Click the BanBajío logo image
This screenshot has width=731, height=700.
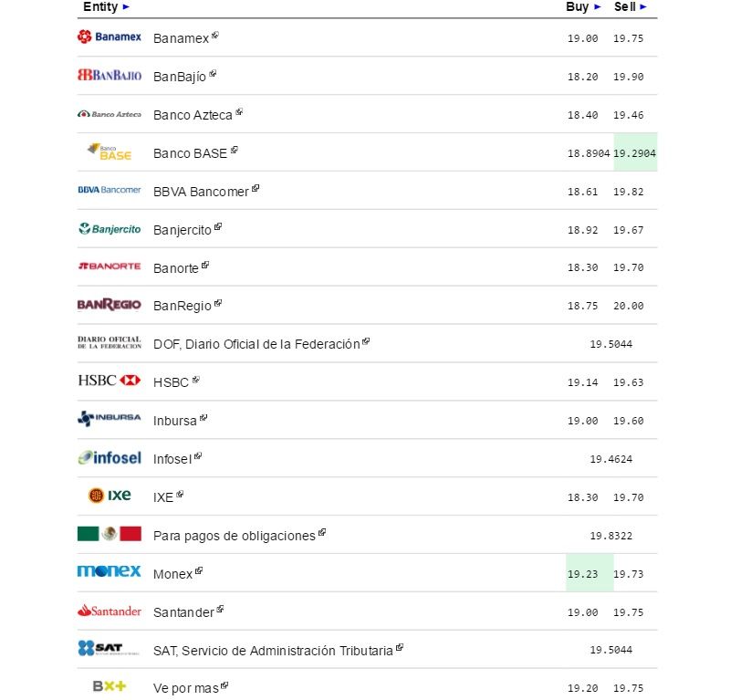[110, 75]
